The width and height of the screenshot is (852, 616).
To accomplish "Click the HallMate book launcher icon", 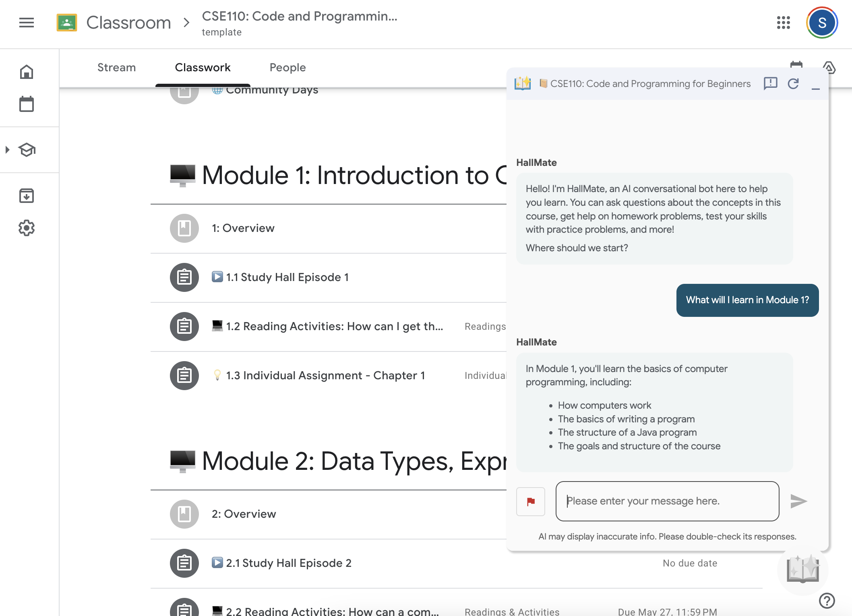I will pyautogui.click(x=803, y=569).
